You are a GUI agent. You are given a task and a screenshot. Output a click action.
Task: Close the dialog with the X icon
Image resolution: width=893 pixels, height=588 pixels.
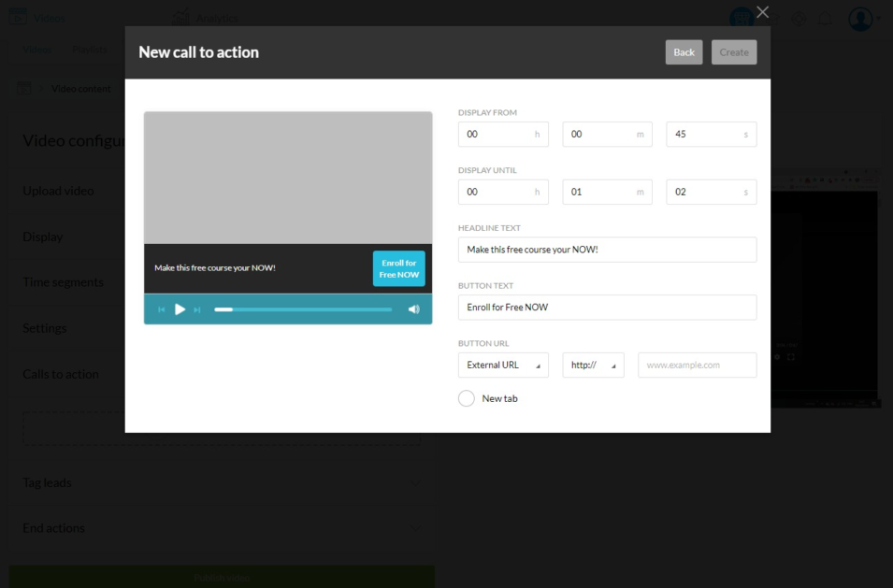762,12
